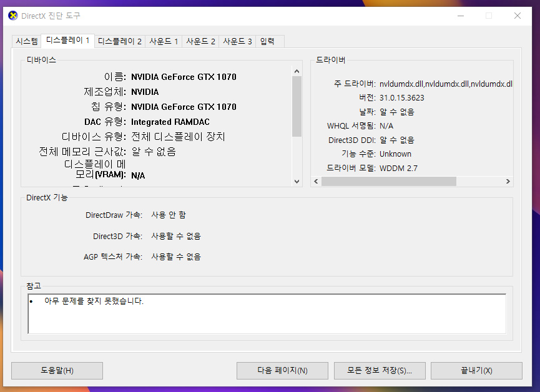The width and height of the screenshot is (540, 392).
Task: Click the manufacturer value NVIDIA
Action: [x=145, y=92]
